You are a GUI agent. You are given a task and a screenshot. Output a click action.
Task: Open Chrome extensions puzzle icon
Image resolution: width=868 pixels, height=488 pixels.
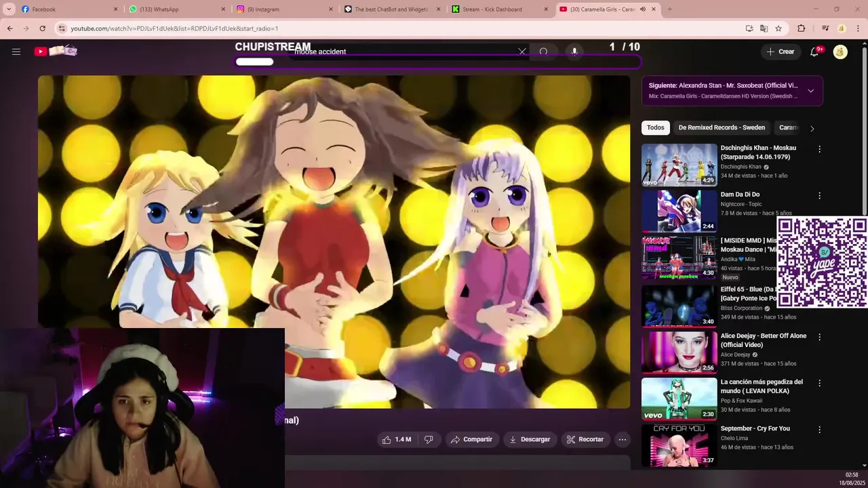point(802,28)
